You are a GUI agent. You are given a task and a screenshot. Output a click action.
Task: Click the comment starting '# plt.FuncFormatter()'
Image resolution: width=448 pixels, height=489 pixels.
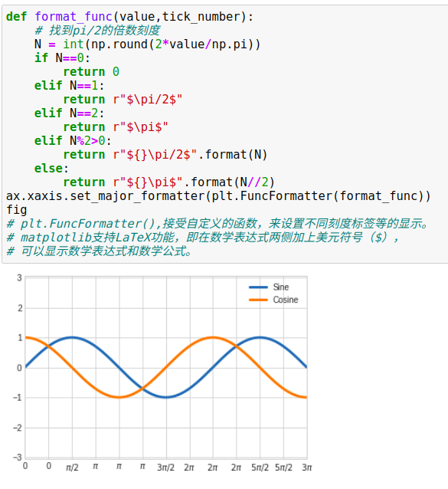point(218,223)
